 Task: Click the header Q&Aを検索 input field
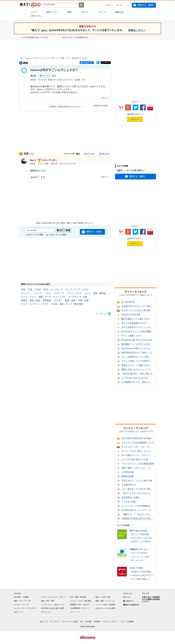click(61, 5)
